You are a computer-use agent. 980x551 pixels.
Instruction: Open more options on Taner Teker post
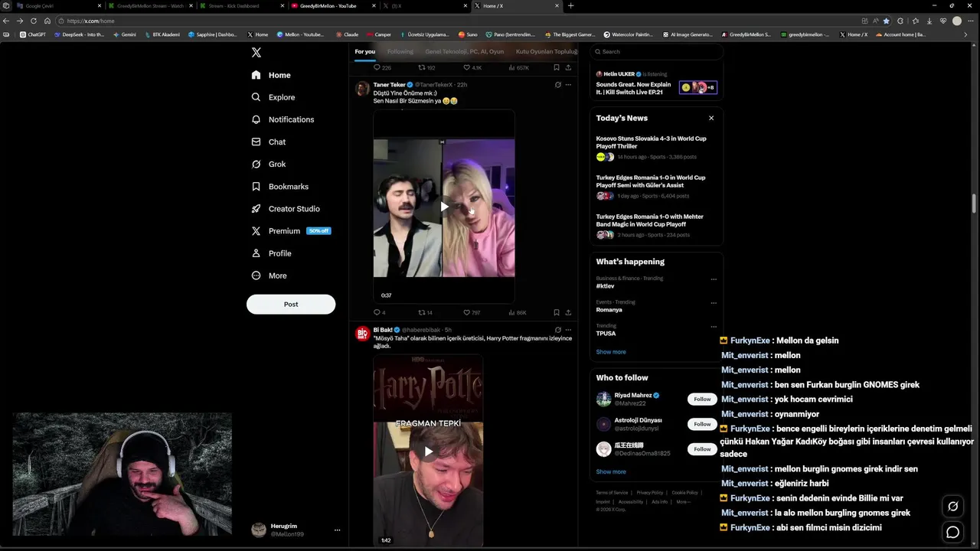click(x=568, y=84)
